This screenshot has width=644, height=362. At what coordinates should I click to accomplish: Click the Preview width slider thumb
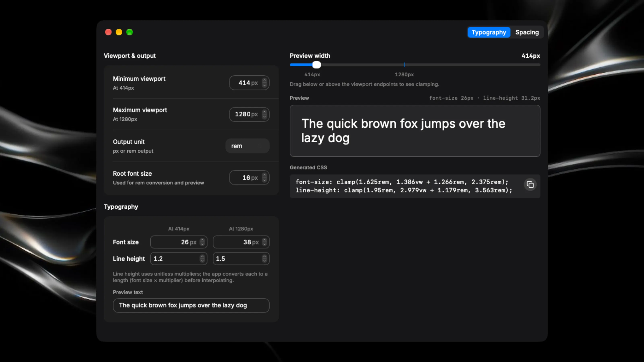tap(317, 65)
